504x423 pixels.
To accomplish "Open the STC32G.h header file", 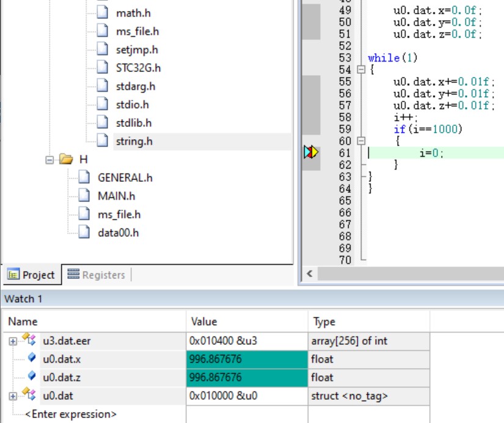I will click(x=138, y=68).
